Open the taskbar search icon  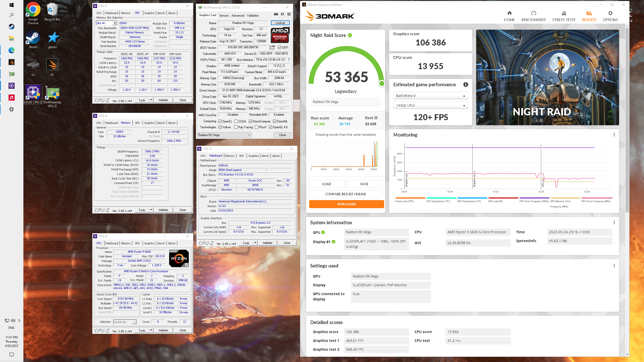(12, 15)
